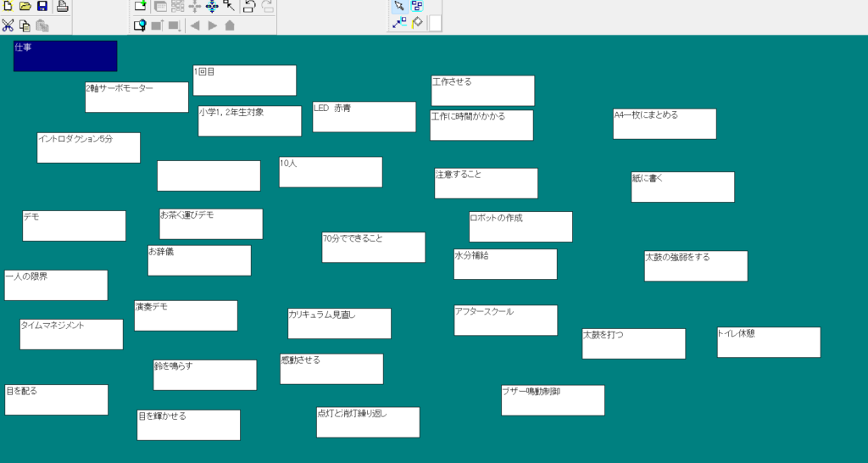Toggle the arrow pointer selection mode
The height and width of the screenshot is (463, 868).
(399, 6)
